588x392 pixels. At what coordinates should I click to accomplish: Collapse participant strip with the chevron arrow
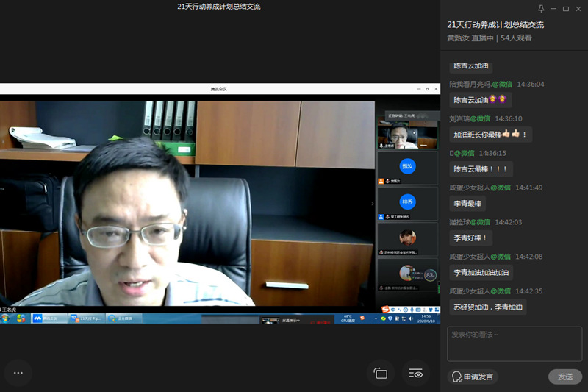click(373, 204)
